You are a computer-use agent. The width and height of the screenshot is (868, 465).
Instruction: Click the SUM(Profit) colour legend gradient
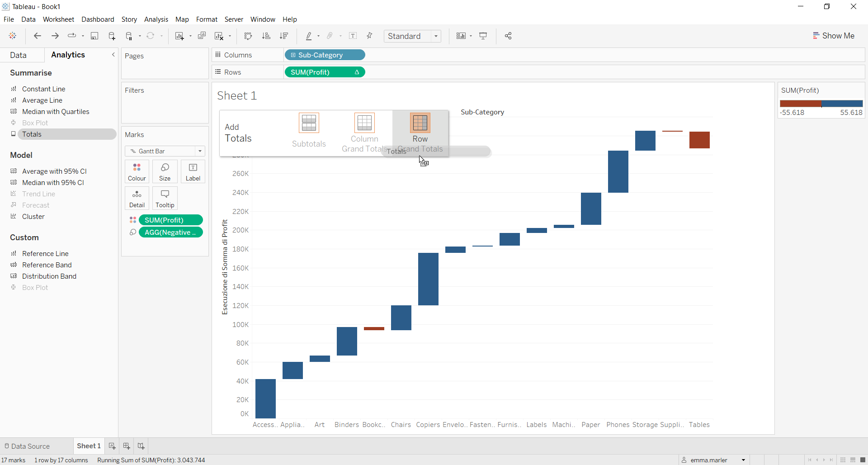click(x=821, y=104)
